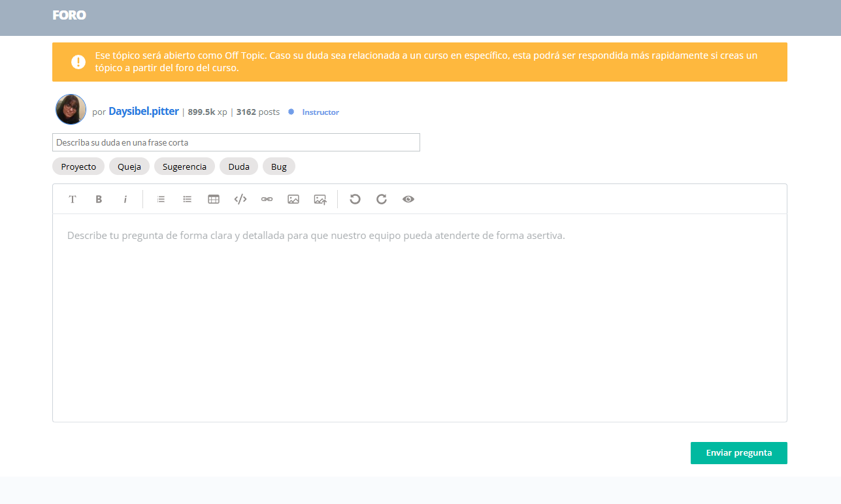
Task: Focus the short question title field
Action: click(236, 142)
